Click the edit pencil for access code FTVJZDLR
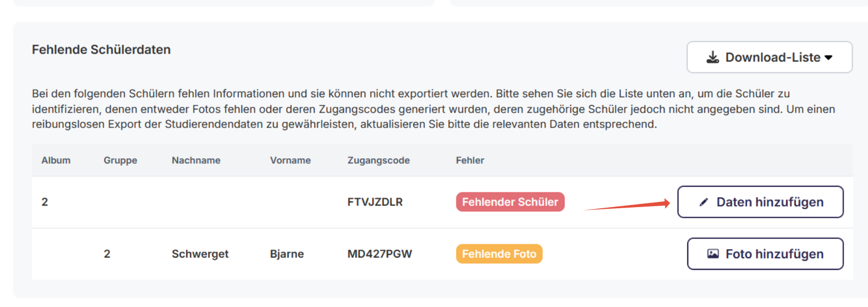Viewport: 868px width, 307px height. (x=703, y=201)
